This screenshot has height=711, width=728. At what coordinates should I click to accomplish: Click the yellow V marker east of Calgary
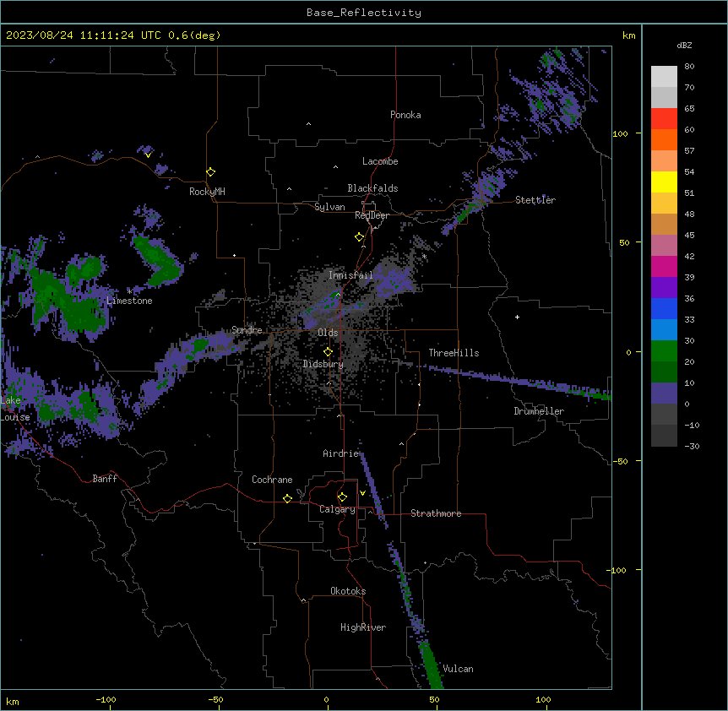[x=362, y=493]
